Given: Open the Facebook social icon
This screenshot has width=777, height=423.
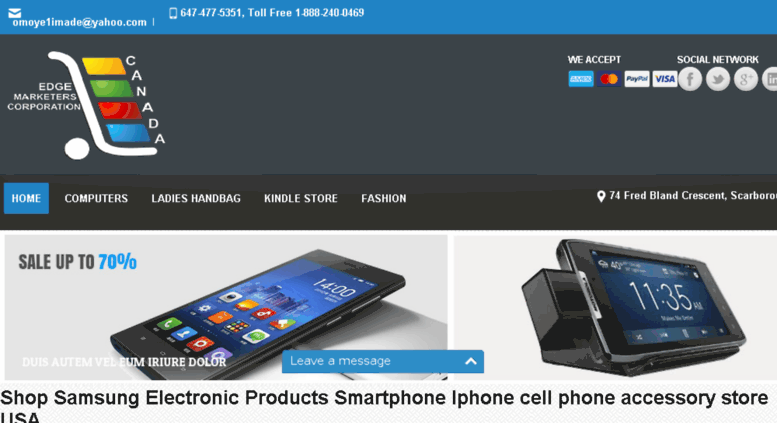Looking at the screenshot, I should pyautogui.click(x=690, y=79).
